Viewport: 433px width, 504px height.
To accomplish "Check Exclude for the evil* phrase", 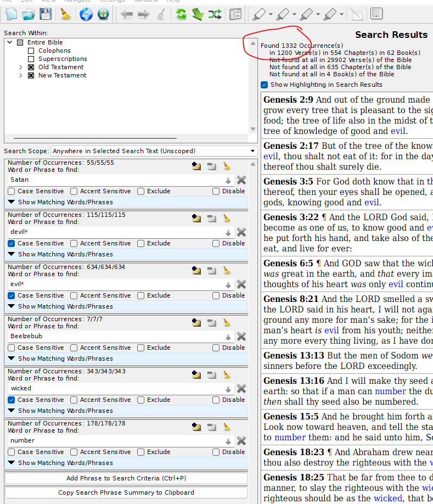I will click(x=141, y=295).
